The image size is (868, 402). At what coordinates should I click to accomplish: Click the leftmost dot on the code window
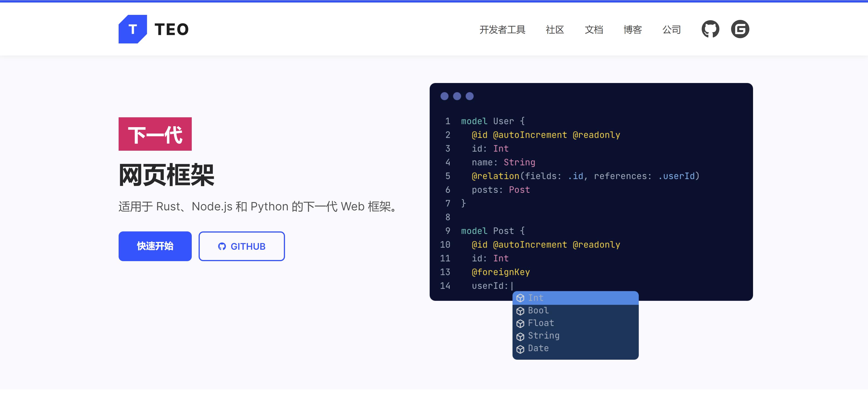point(445,96)
